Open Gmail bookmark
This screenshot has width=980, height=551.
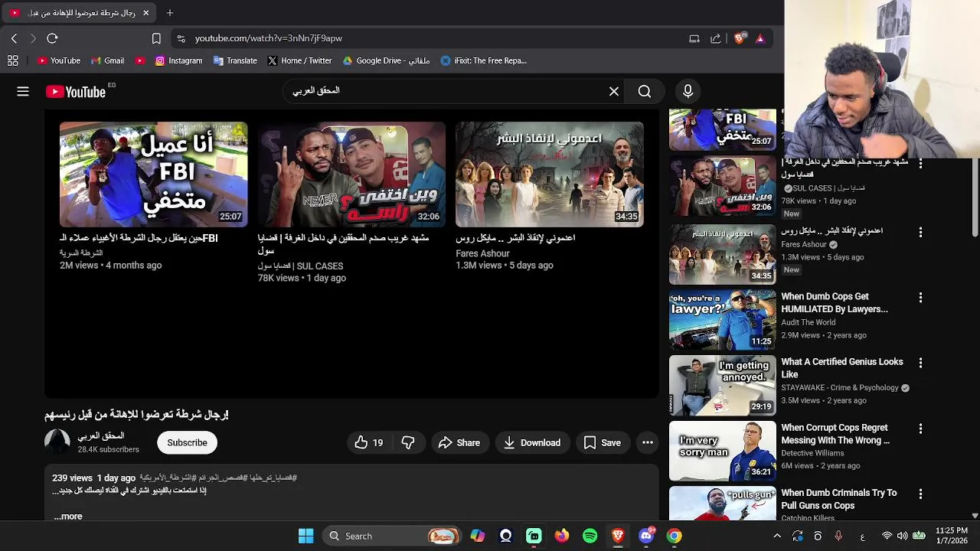tap(107, 60)
